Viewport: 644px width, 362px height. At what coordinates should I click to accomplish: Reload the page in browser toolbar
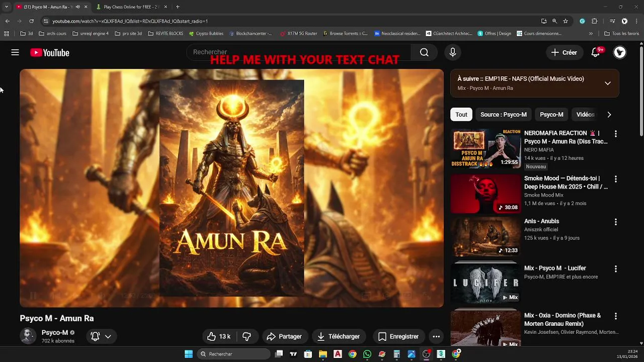[31, 21]
